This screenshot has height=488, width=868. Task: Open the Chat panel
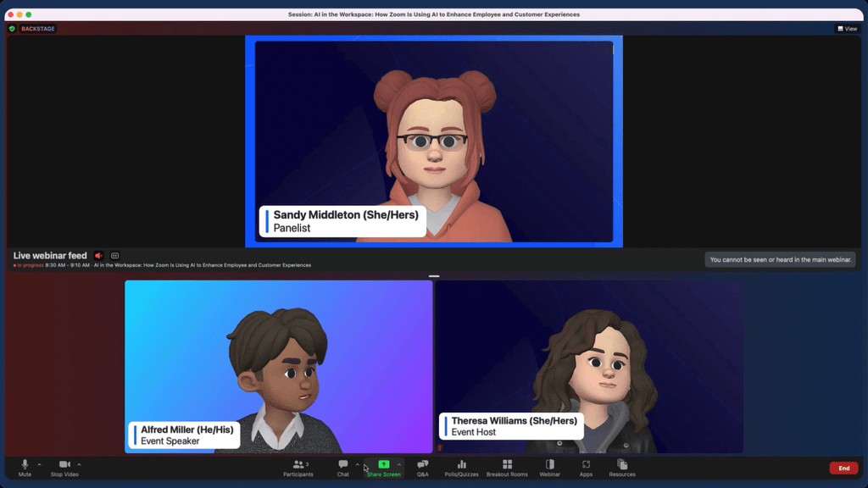[343, 468]
